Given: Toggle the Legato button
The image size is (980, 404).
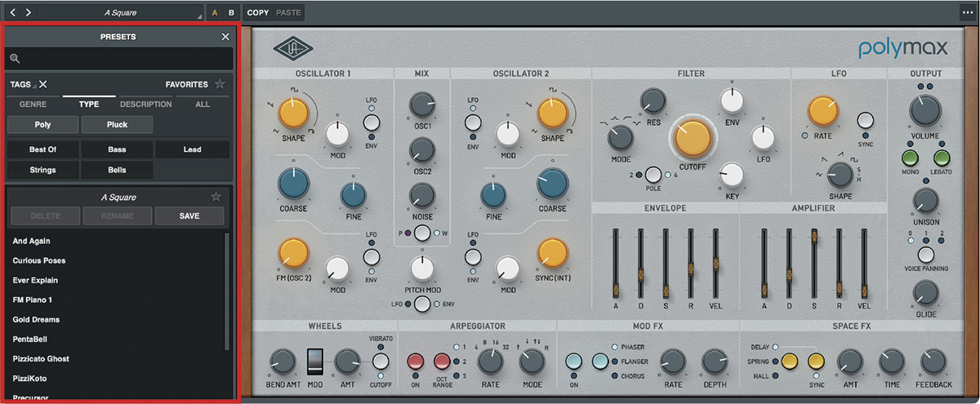Looking at the screenshot, I should click(942, 158).
